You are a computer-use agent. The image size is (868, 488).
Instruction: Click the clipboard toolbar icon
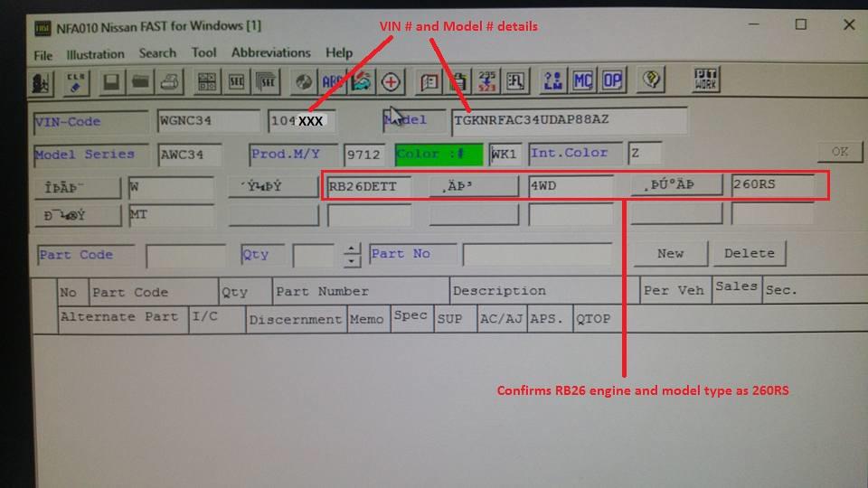click(x=458, y=82)
